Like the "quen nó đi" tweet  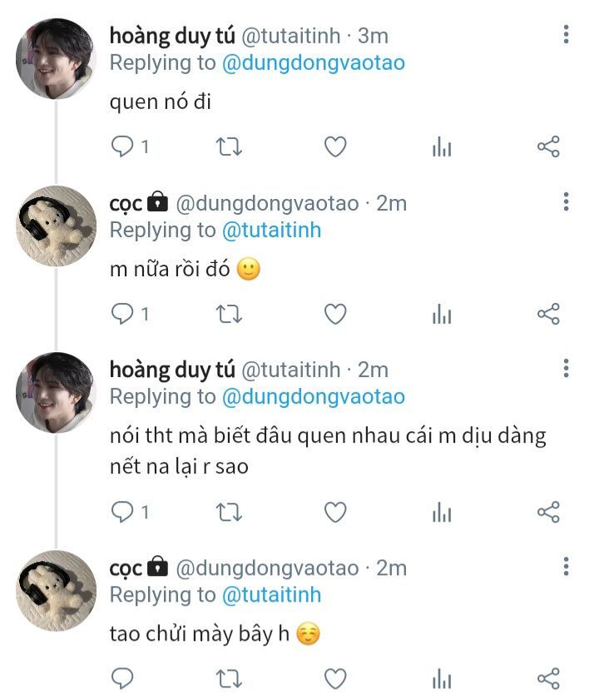(x=334, y=147)
